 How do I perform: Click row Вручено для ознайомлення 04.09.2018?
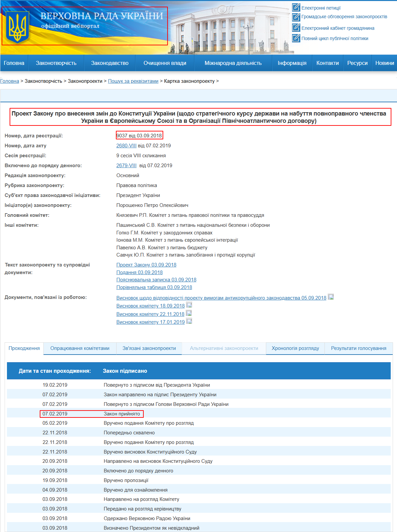(x=199, y=490)
